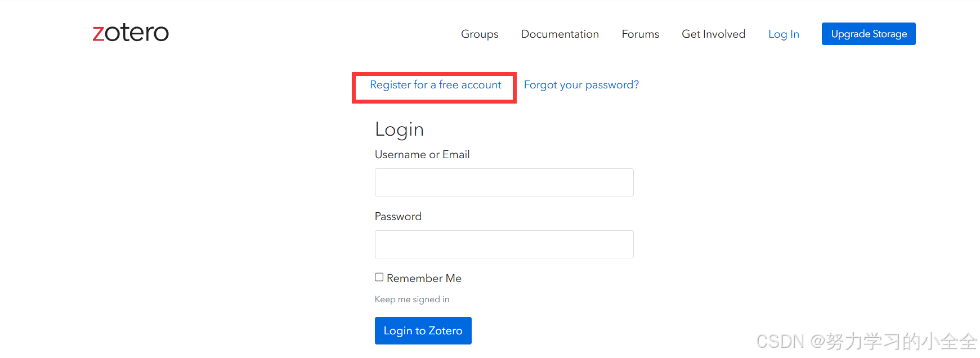This screenshot has height=358, width=980.
Task: Focus the Password input field
Action: tap(504, 244)
